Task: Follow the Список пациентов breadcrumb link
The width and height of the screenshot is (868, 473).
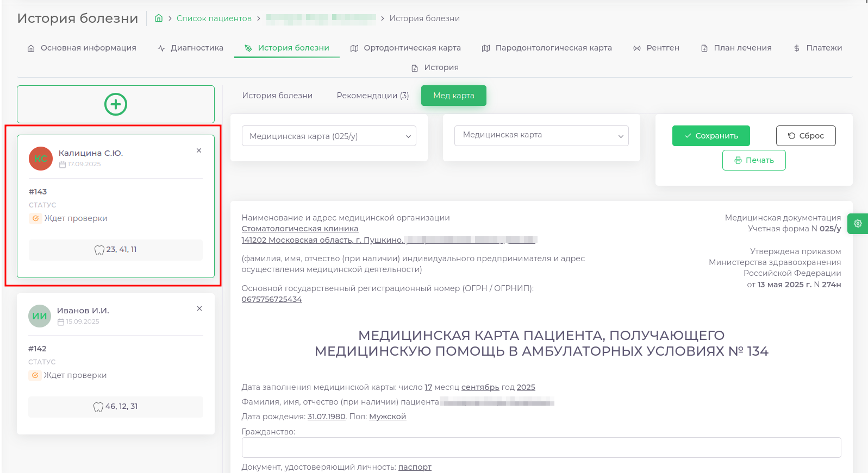Action: [214, 18]
